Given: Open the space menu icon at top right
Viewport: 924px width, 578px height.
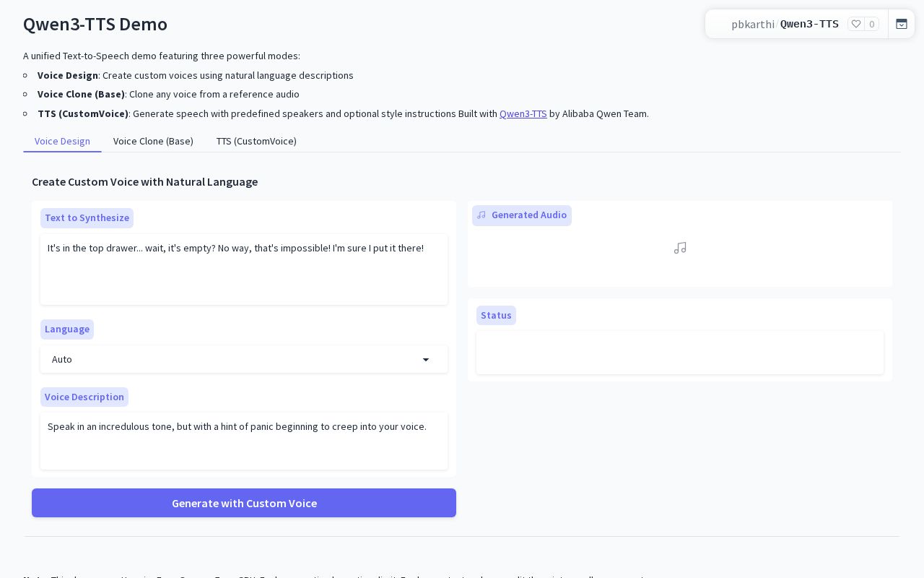Looking at the screenshot, I should [x=902, y=24].
